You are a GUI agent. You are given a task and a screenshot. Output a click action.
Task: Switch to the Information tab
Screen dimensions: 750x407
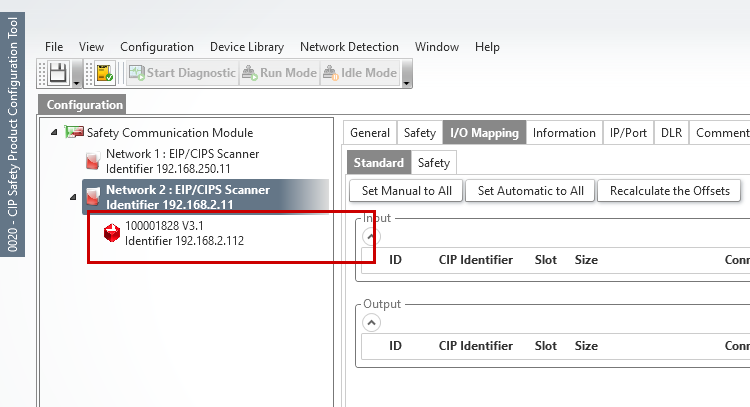pos(564,132)
